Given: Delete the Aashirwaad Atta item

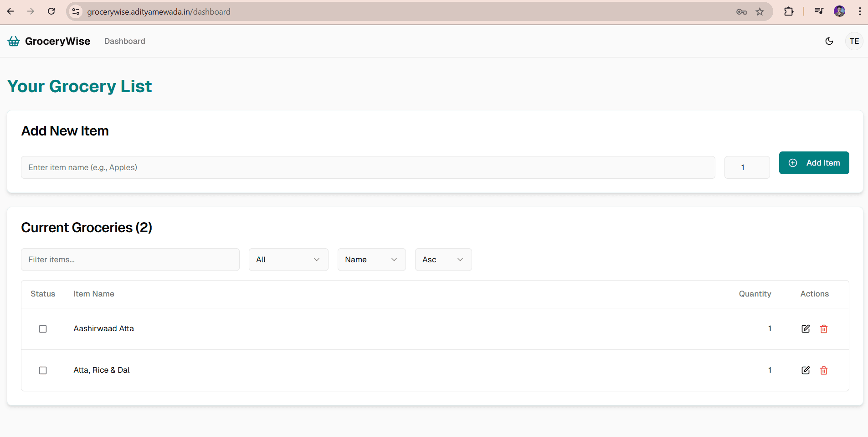Looking at the screenshot, I should coord(823,329).
